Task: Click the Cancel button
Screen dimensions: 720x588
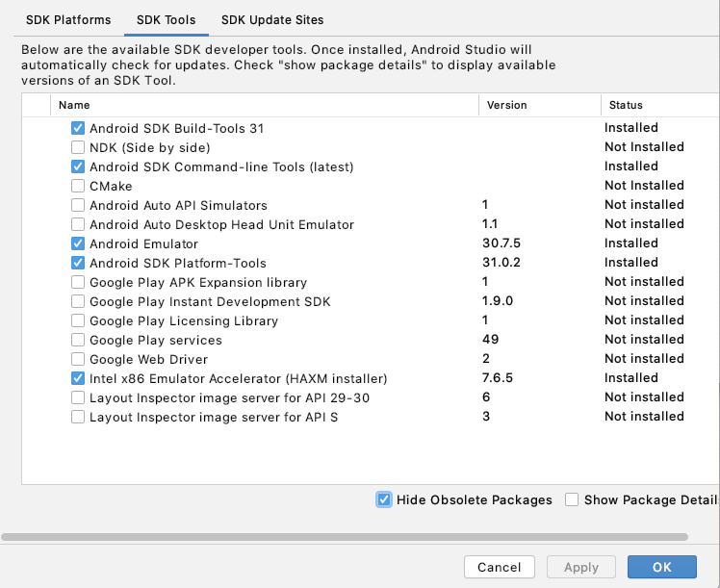Action: pyautogui.click(x=499, y=567)
